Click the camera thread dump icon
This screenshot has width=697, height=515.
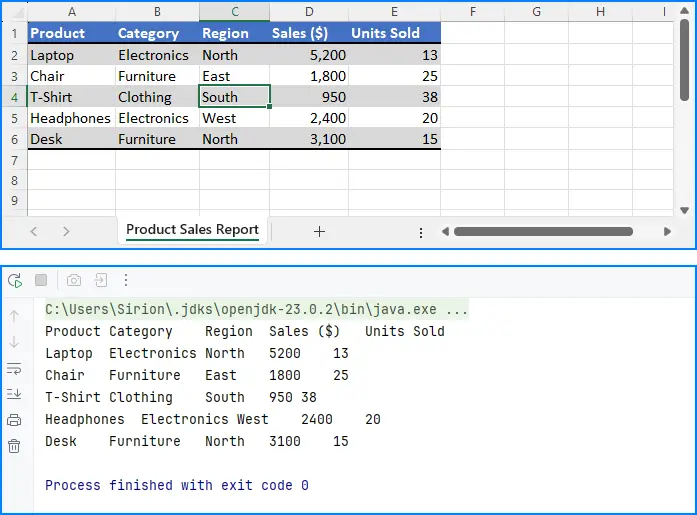coord(74,281)
